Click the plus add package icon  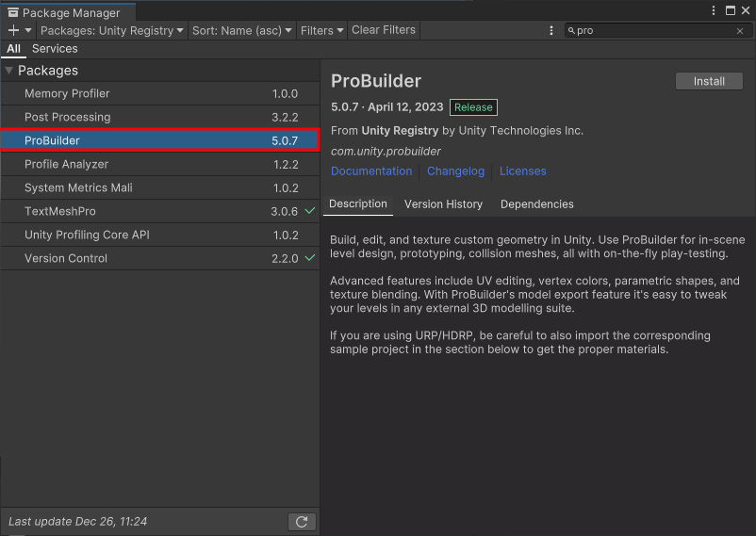click(13, 30)
